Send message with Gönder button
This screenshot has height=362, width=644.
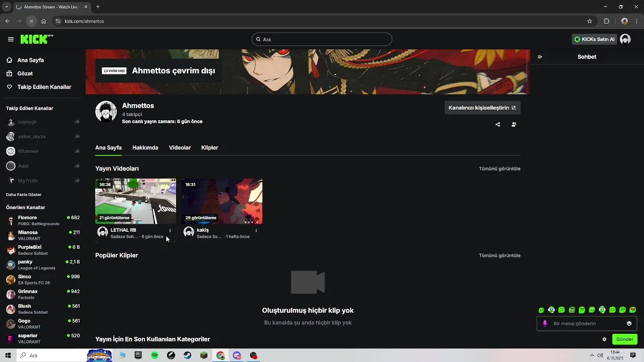point(624,339)
